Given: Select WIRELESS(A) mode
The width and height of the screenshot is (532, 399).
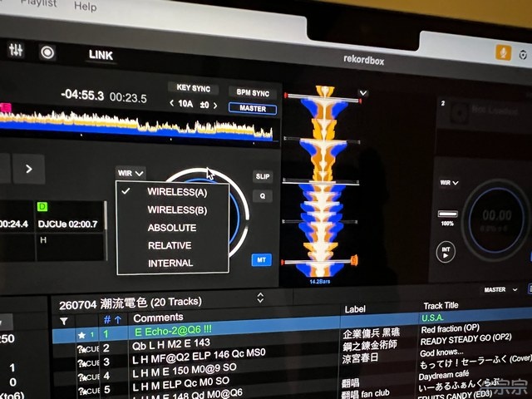Looking at the screenshot, I should (177, 192).
